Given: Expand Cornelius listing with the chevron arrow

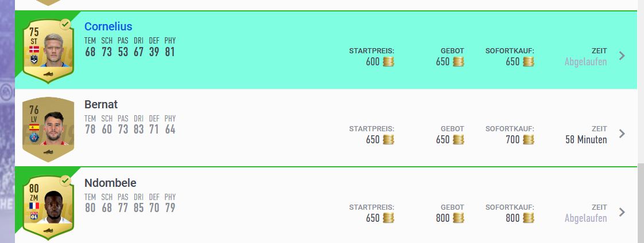Looking at the screenshot, I should 622,56.
